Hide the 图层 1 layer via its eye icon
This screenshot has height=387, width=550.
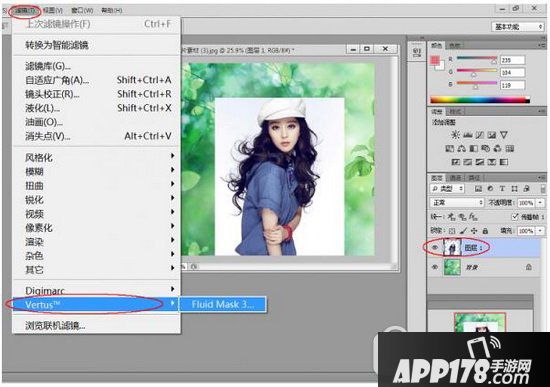435,248
